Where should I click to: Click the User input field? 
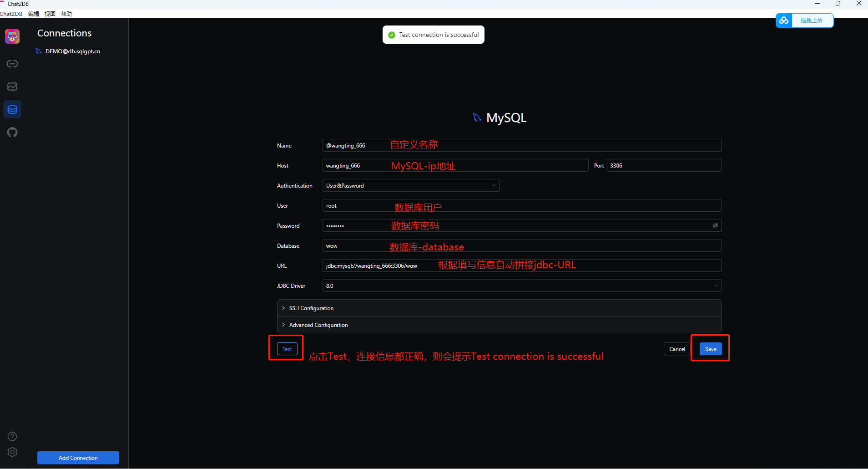522,205
